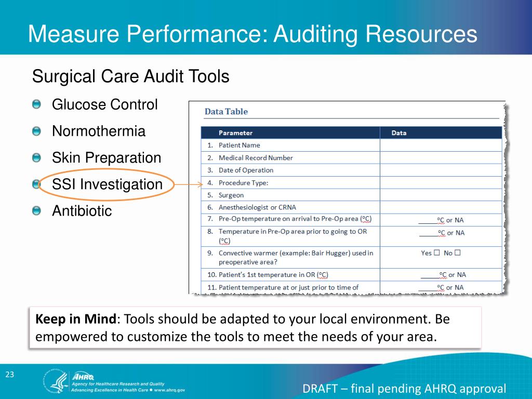Click the Keep in Mind callout box
This screenshot has width=532, height=399.
[x=255, y=327]
